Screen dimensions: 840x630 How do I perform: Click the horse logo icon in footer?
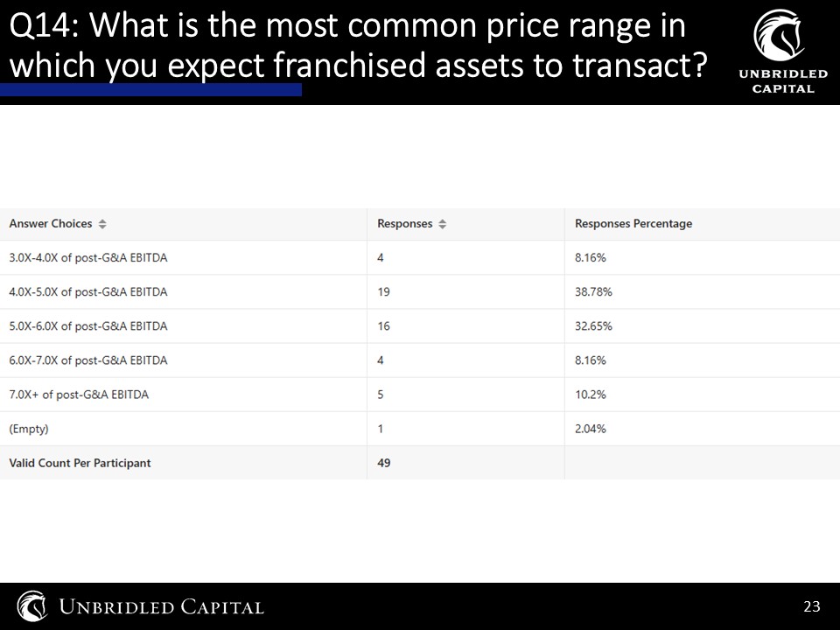point(32,605)
